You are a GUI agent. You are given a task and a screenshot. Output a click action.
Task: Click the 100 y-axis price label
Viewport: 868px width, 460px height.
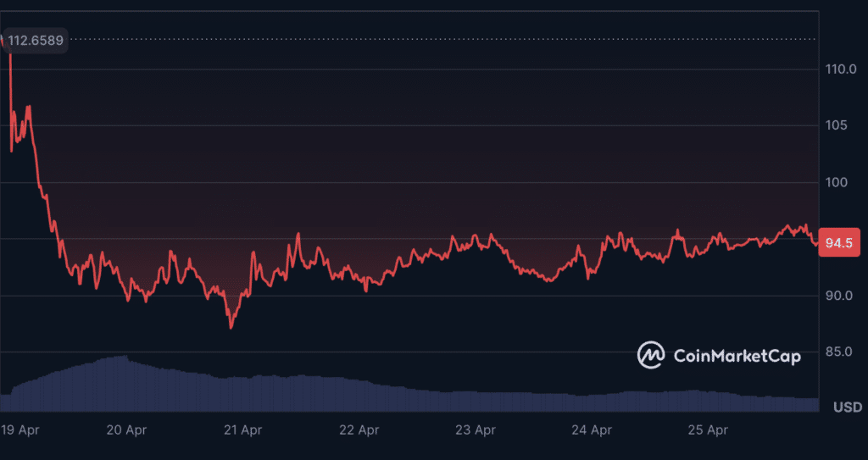(836, 182)
